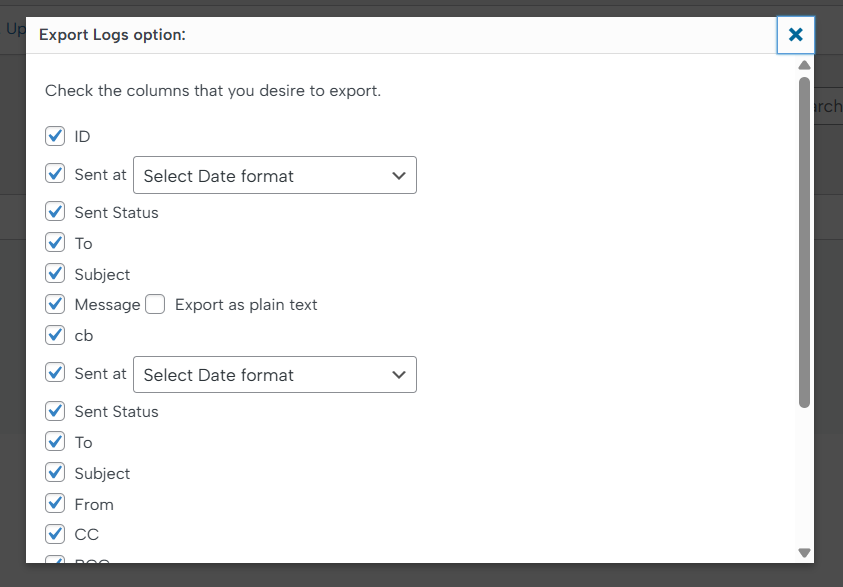The height and width of the screenshot is (587, 843).
Task: Uncheck the ID column checkbox
Action: tap(55, 136)
